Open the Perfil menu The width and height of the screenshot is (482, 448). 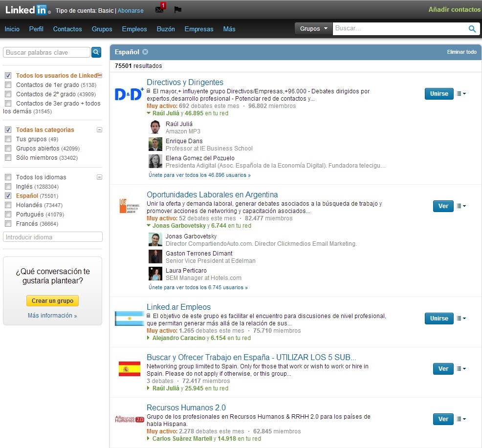tap(36, 29)
